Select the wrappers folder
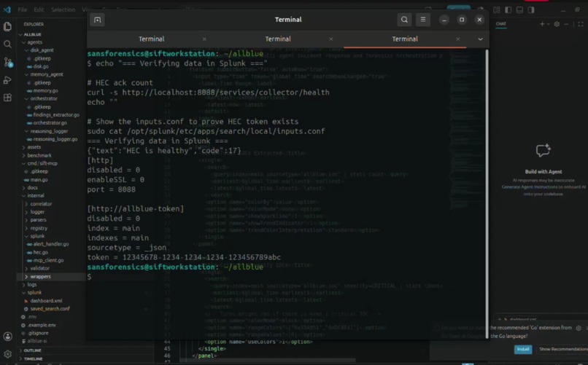Image resolution: width=588 pixels, height=365 pixels. click(41, 277)
